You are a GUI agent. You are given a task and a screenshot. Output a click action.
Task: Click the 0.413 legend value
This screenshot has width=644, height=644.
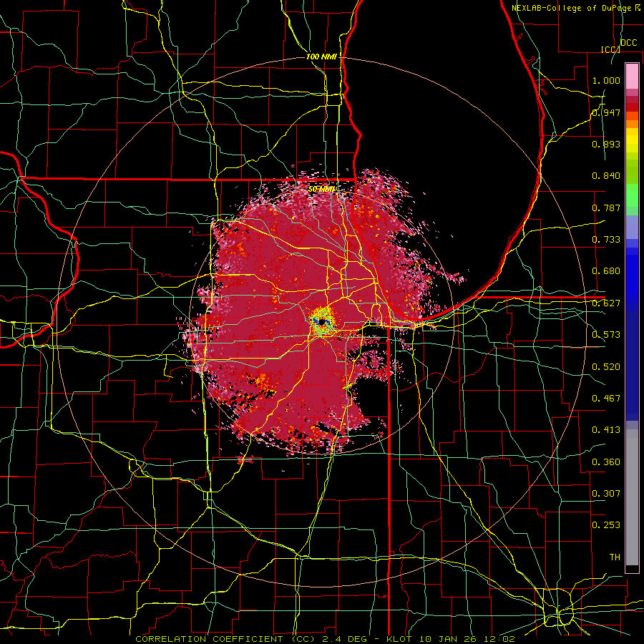pos(606,429)
